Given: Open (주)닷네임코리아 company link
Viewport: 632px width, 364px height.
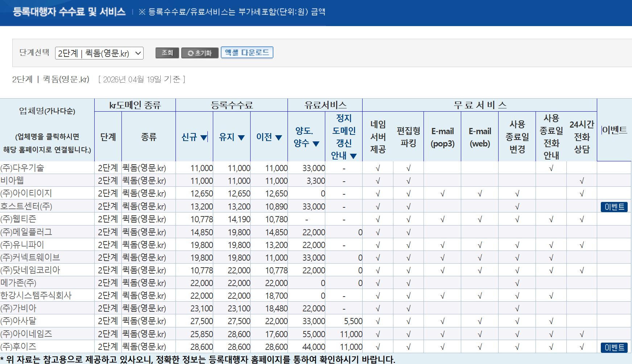Looking at the screenshot, I should pyautogui.click(x=30, y=270).
